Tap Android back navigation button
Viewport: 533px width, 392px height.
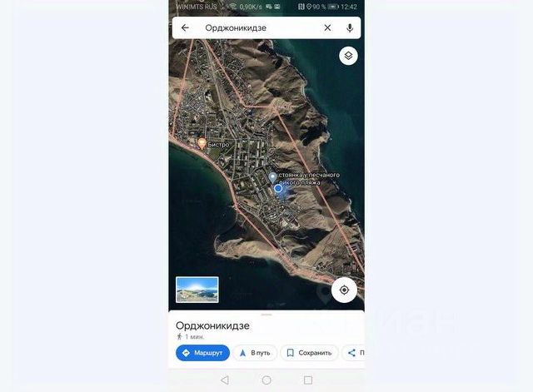225,380
